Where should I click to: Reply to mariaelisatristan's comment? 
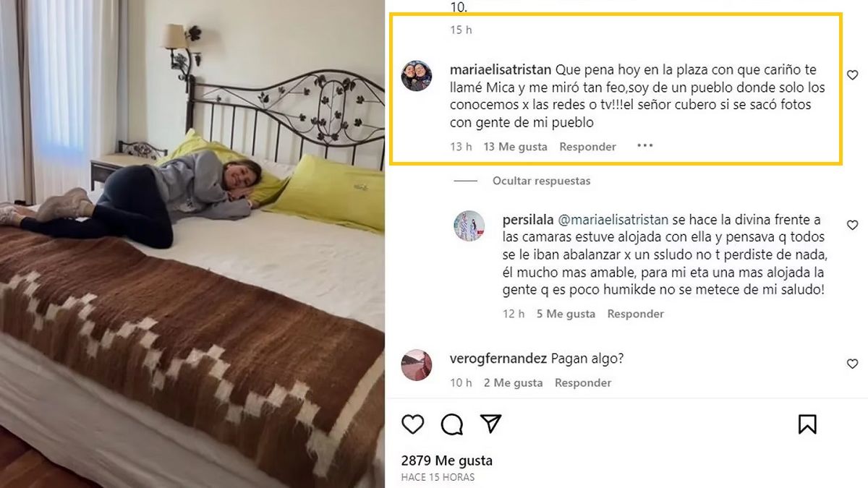click(x=588, y=147)
